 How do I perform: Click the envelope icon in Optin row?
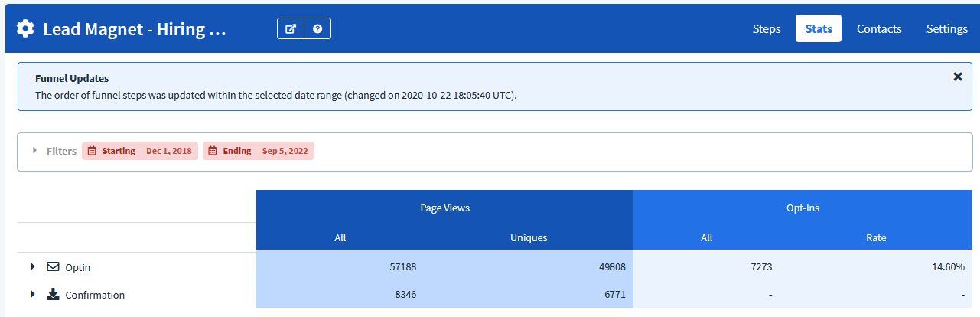pyautogui.click(x=53, y=267)
